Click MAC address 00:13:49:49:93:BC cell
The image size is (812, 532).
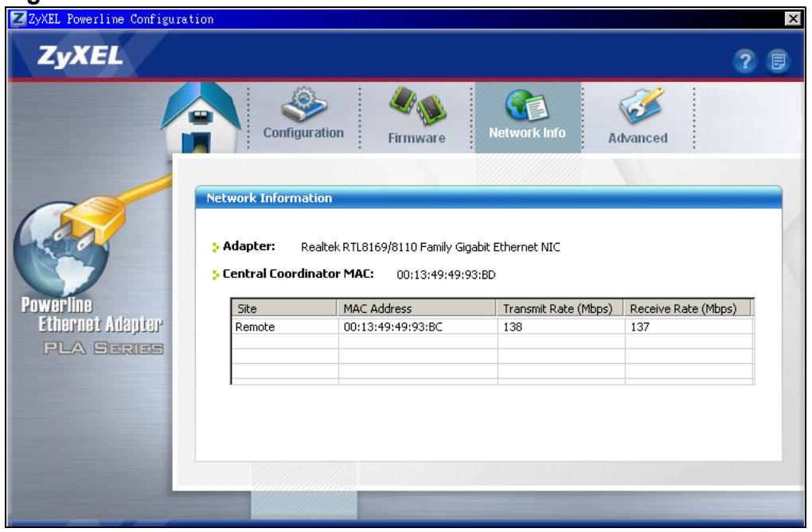click(393, 327)
